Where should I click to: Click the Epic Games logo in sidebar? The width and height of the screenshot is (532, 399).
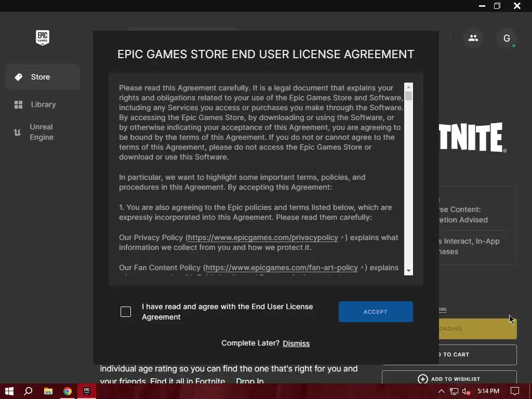(43, 37)
